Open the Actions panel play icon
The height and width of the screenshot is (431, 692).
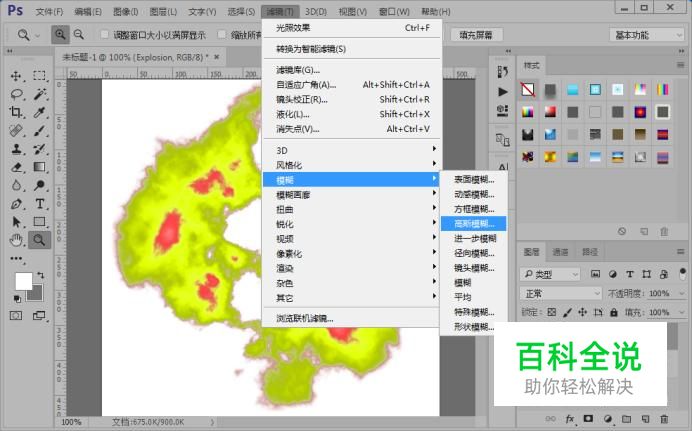(x=503, y=92)
